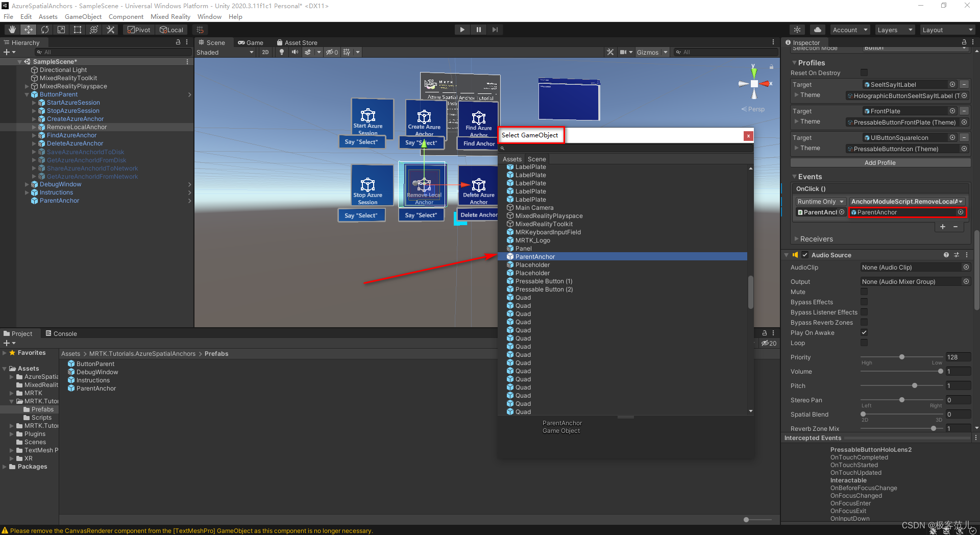980x535 pixels.
Task: Switch to Assets tab in Select GameObject
Action: pos(512,159)
